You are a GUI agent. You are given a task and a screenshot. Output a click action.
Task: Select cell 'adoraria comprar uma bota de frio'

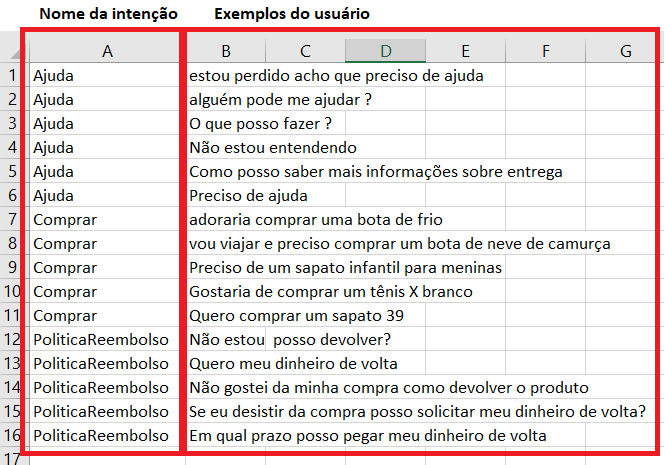tap(316, 220)
